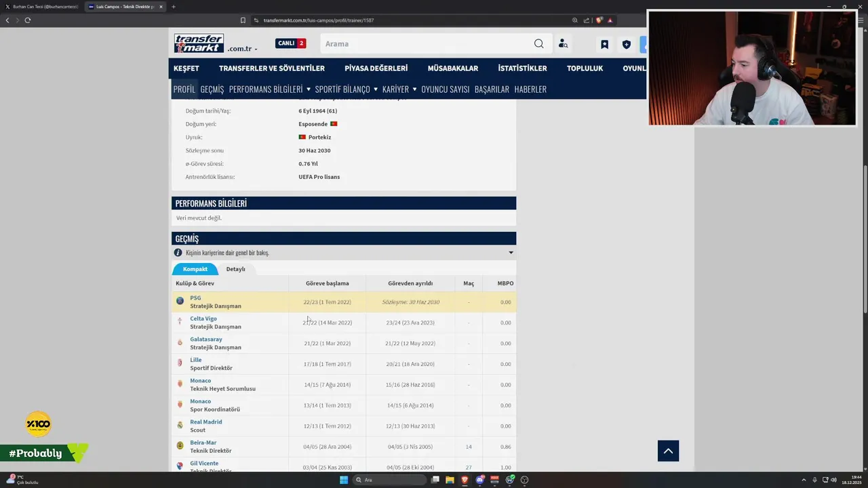The image size is (868, 488).
Task: Open the CANLI live scores badge
Action: point(291,43)
